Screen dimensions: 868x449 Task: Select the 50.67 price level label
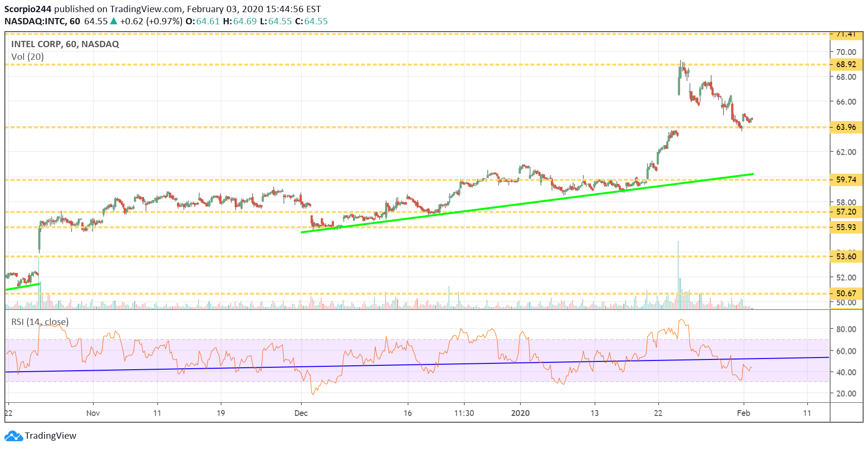tap(846, 293)
